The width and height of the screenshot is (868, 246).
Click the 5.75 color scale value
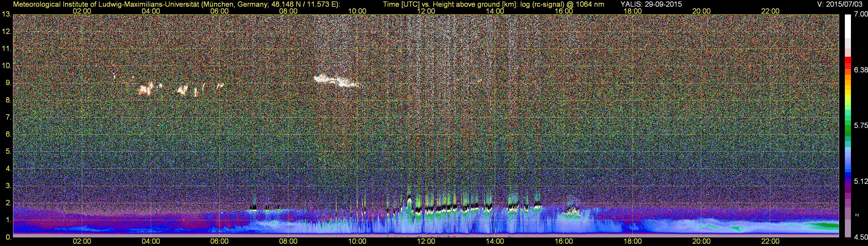861,126
